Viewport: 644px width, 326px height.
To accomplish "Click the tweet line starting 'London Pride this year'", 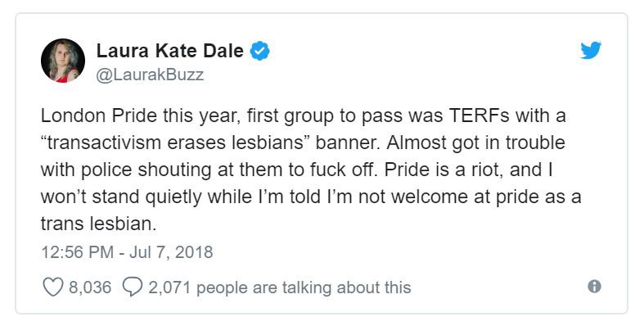I will [x=303, y=116].
